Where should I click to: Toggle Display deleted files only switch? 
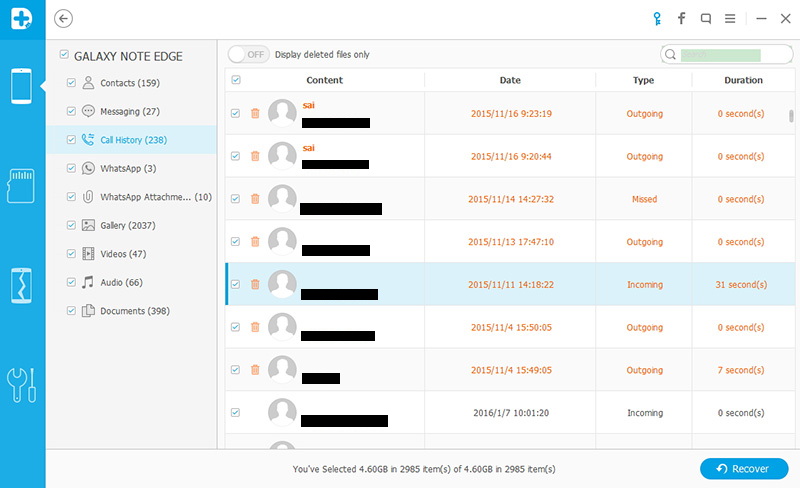(x=248, y=55)
